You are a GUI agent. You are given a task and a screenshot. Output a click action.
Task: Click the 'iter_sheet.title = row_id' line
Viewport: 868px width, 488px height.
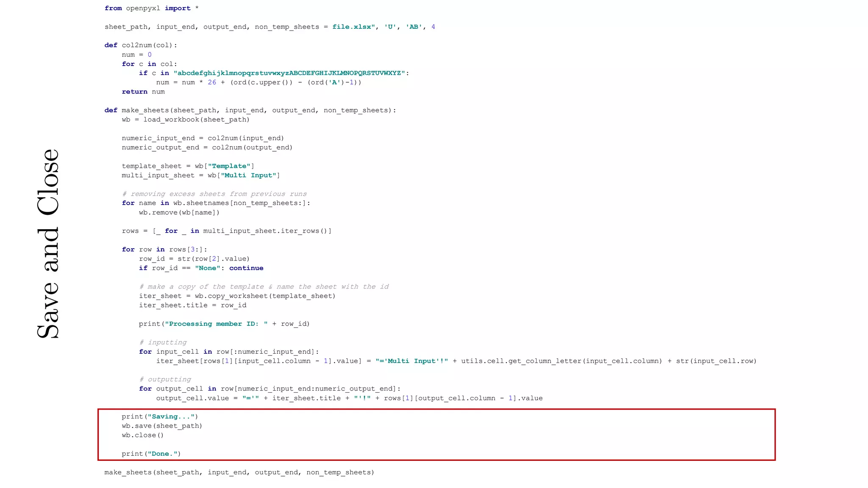pyautogui.click(x=192, y=305)
